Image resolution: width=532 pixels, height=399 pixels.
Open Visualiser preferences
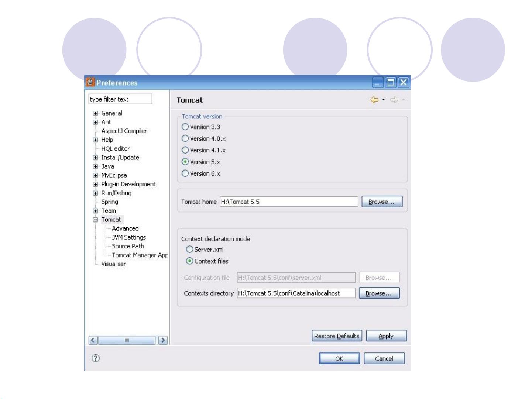click(x=113, y=264)
